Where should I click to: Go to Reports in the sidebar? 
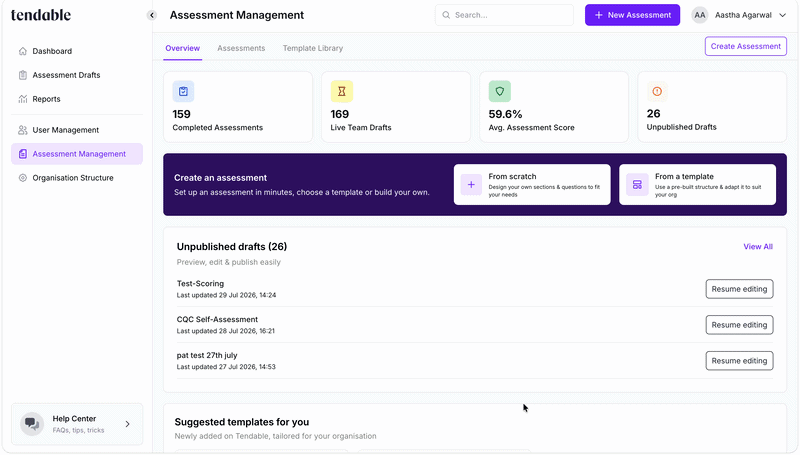(x=77, y=99)
